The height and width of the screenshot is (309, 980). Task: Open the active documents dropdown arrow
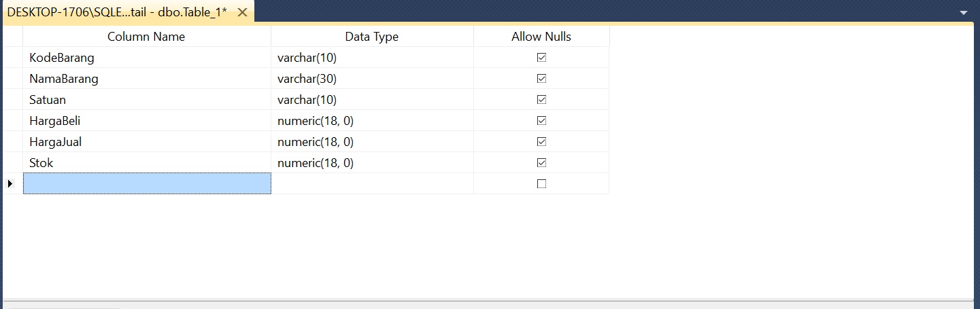pos(963,13)
